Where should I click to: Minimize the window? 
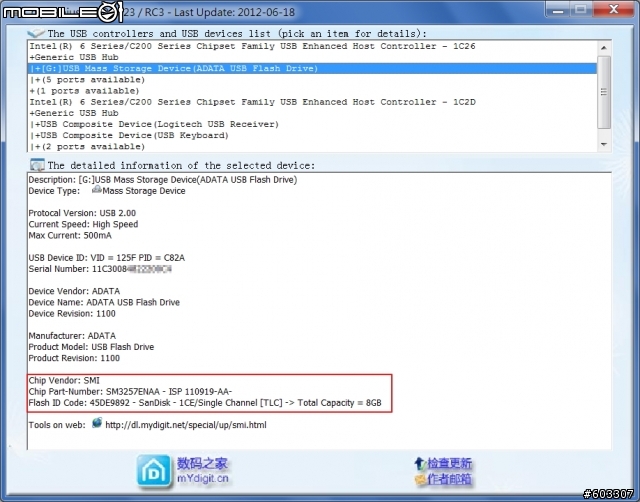coord(558,10)
